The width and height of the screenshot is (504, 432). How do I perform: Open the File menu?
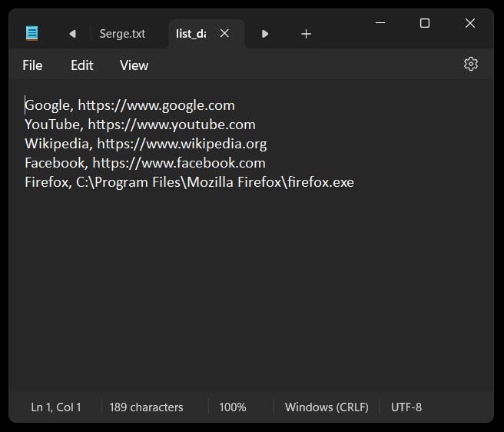coord(32,65)
